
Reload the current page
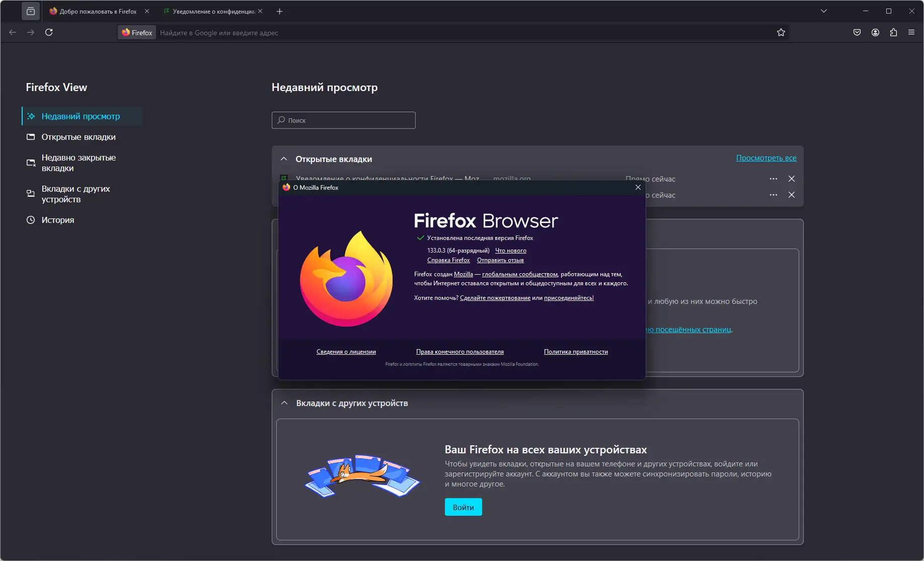coord(49,32)
